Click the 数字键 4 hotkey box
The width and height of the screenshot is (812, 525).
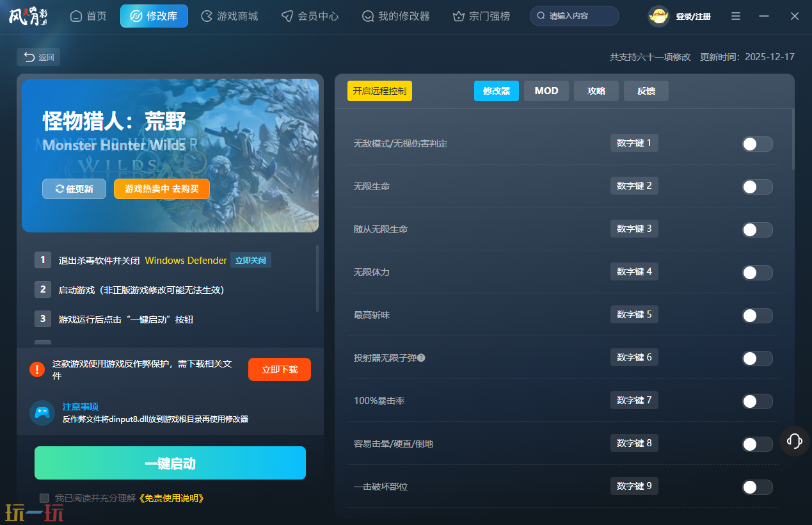[x=634, y=271]
